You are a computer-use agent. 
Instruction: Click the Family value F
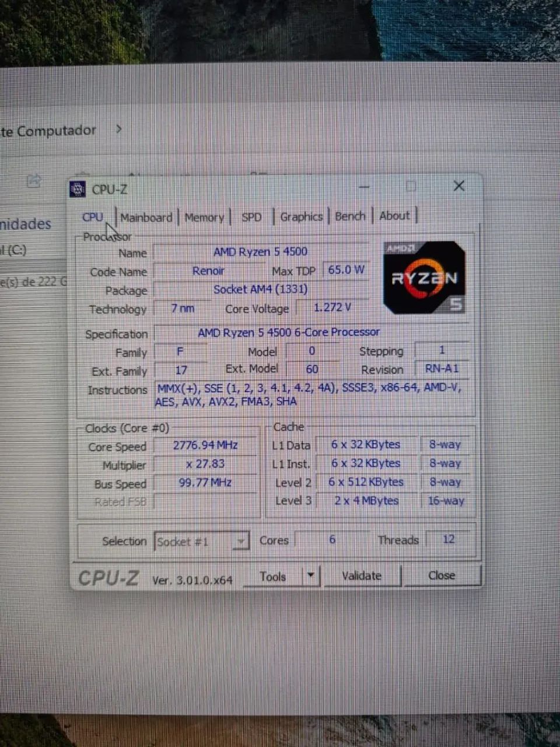(180, 351)
